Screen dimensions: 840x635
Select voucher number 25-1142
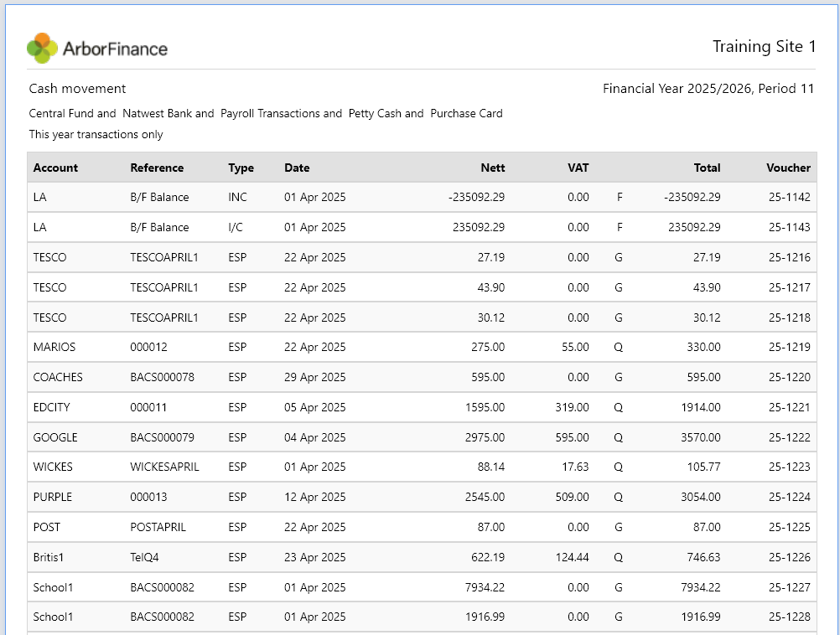pos(790,197)
